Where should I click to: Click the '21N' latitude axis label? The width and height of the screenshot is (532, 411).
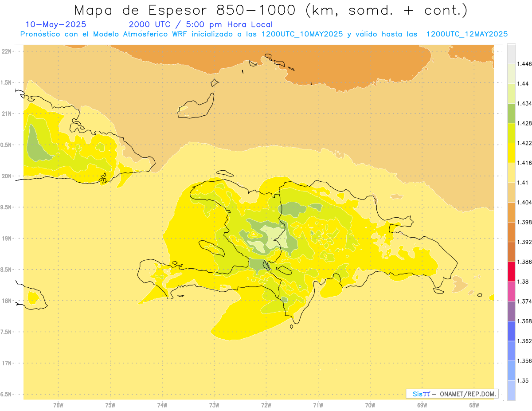(7, 114)
